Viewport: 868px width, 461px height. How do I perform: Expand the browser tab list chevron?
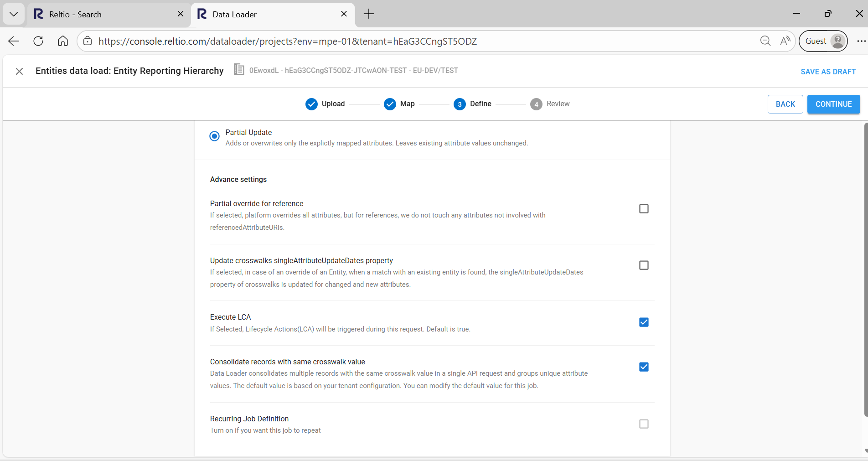pyautogui.click(x=14, y=14)
